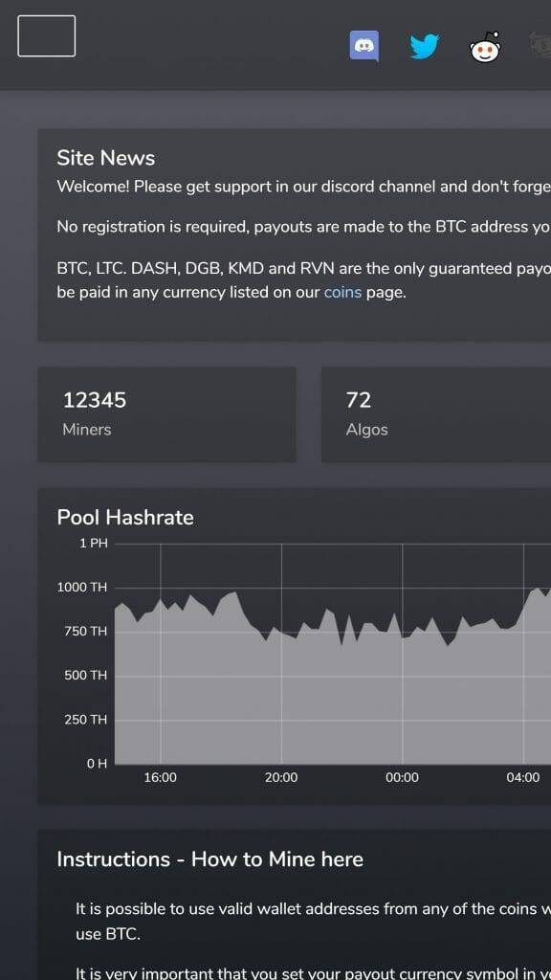Select the '72' algos count

click(359, 400)
